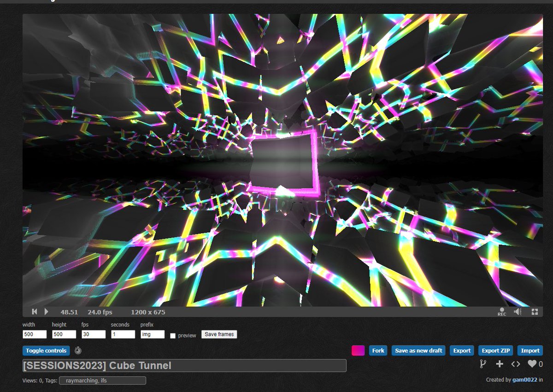Click Save as new draft

coord(419,351)
